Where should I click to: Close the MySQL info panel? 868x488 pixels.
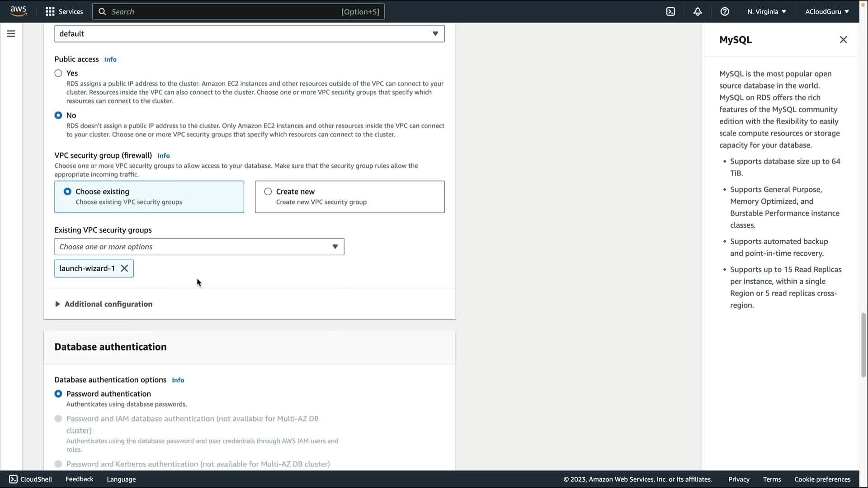[x=843, y=40]
